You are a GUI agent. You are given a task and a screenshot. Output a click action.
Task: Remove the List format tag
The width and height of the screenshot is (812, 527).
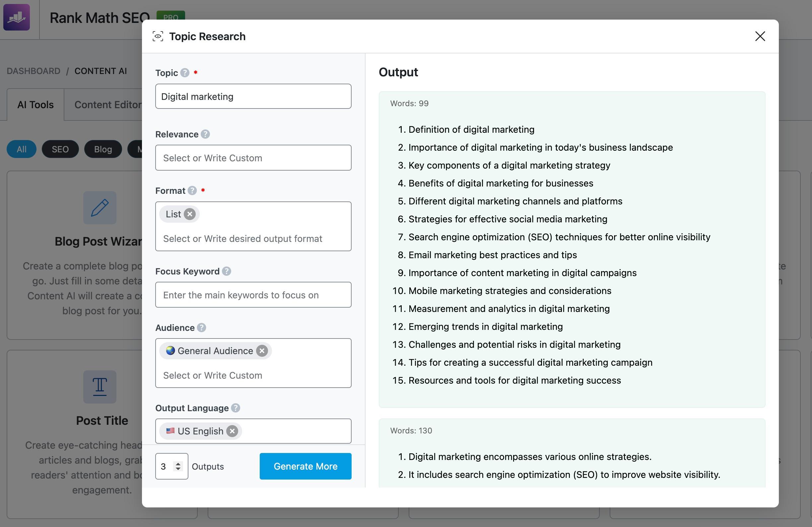[190, 214]
